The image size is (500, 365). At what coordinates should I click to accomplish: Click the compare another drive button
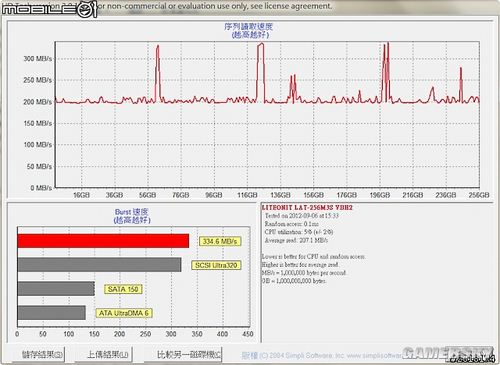tap(184, 354)
